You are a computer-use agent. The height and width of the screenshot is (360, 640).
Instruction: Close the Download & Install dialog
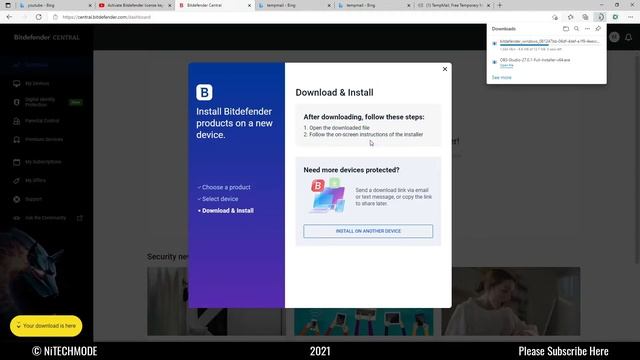click(445, 69)
